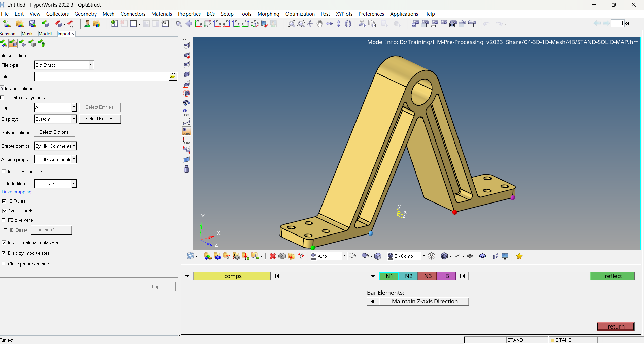
Task: Open the Morphing menu
Action: click(268, 14)
